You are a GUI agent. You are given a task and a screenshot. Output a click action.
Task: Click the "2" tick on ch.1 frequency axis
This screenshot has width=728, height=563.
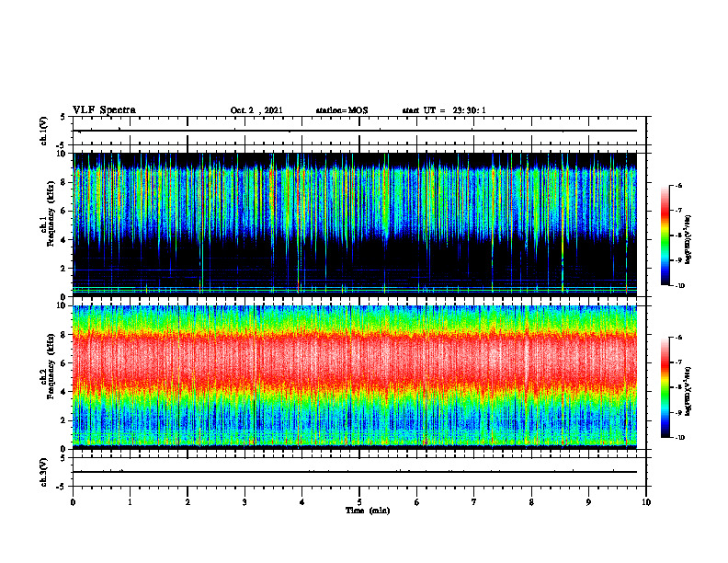coord(64,269)
